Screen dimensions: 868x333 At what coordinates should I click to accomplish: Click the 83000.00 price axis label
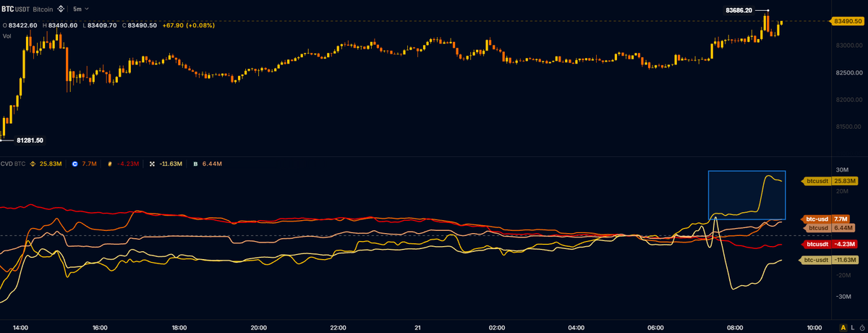click(x=848, y=45)
